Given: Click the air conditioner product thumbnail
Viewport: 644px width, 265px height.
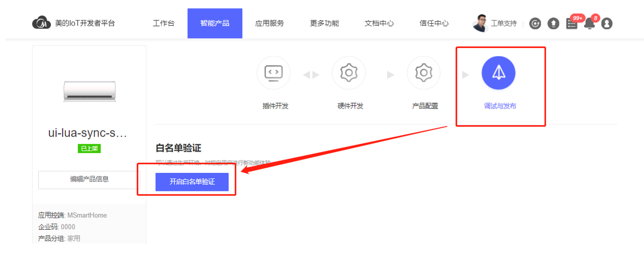Looking at the screenshot, I should pos(89,90).
